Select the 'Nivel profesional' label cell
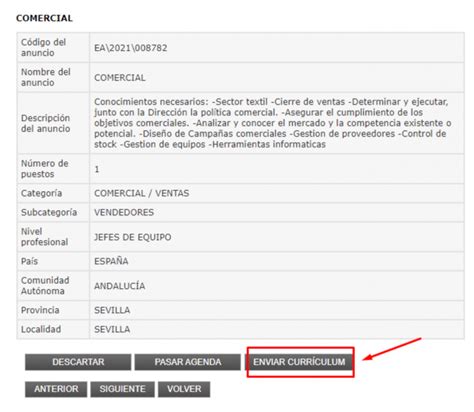The height and width of the screenshot is (412, 474). click(x=53, y=237)
